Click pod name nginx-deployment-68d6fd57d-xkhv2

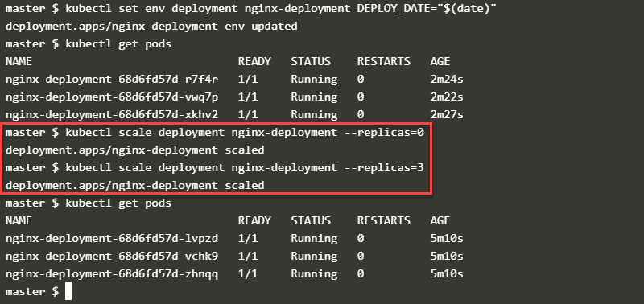112,114
